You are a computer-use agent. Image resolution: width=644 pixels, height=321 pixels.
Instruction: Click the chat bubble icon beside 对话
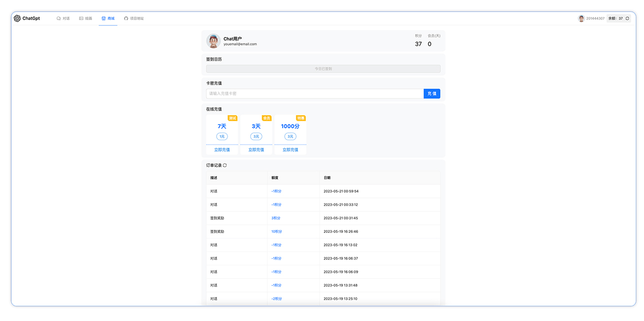pyautogui.click(x=58, y=18)
